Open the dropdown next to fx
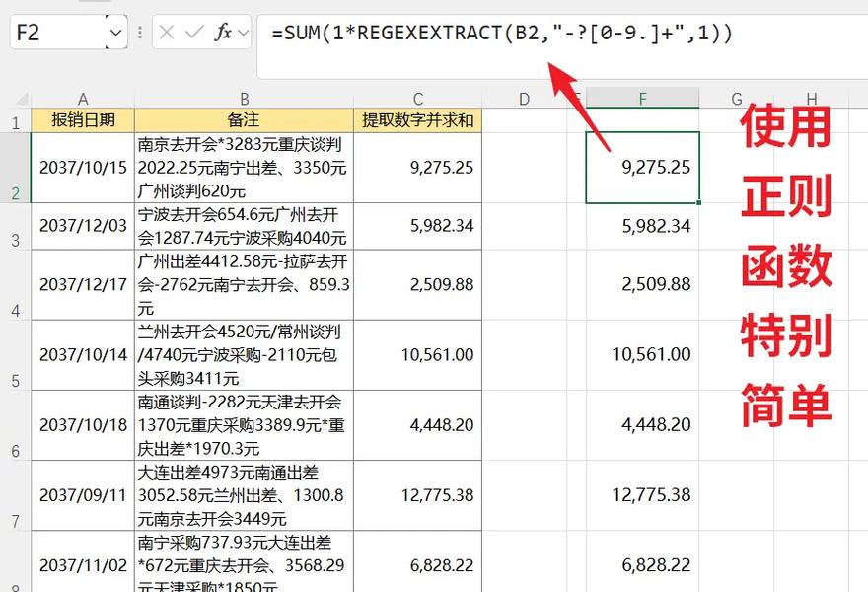868x592 pixels. point(243,33)
